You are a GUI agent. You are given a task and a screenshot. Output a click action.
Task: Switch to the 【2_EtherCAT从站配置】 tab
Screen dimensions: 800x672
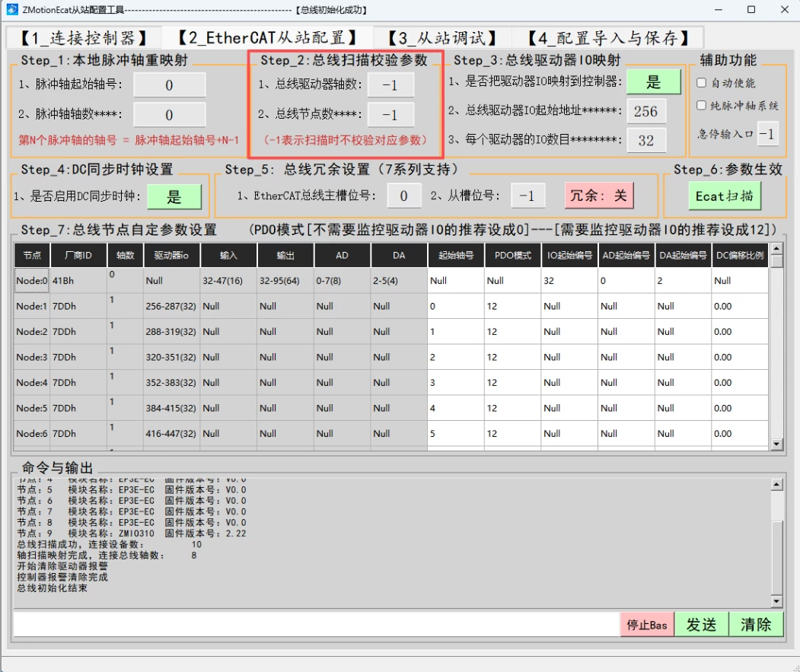(267, 38)
